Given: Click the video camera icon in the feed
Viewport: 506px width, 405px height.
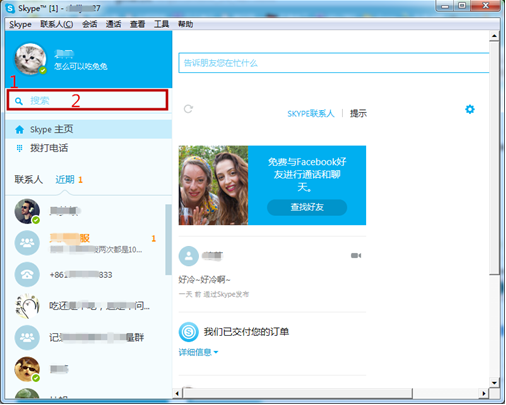Looking at the screenshot, I should [x=356, y=256].
